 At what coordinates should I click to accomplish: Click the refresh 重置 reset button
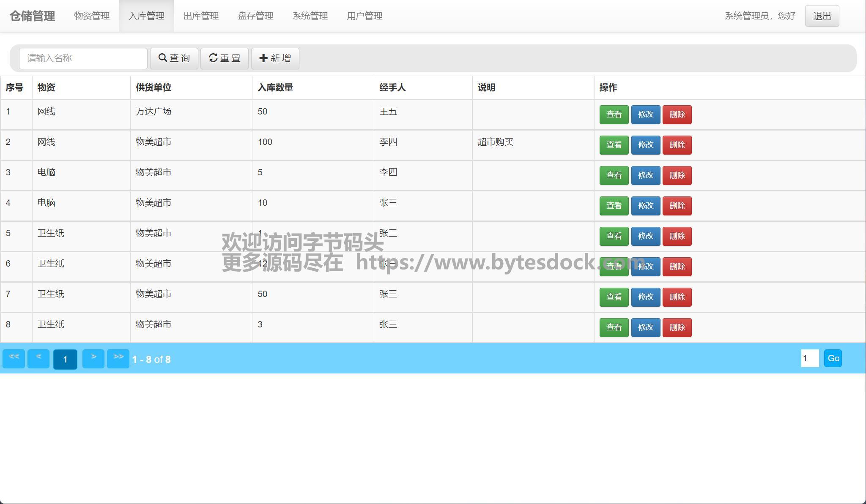point(224,58)
